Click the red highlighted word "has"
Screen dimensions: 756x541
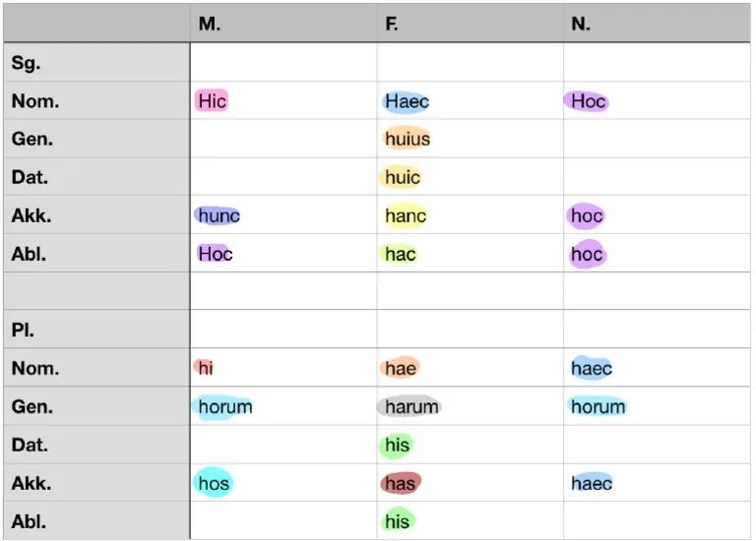coord(400,483)
